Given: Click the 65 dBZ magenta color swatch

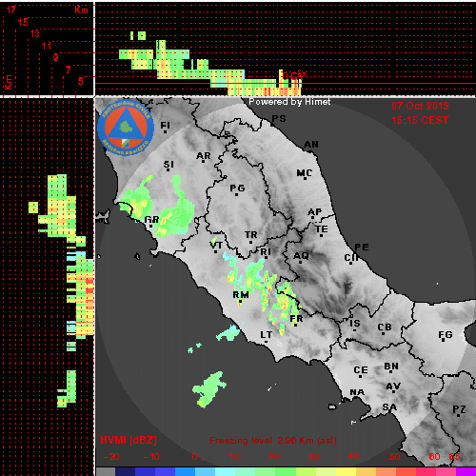Looking at the screenshot, I should (x=466, y=471).
